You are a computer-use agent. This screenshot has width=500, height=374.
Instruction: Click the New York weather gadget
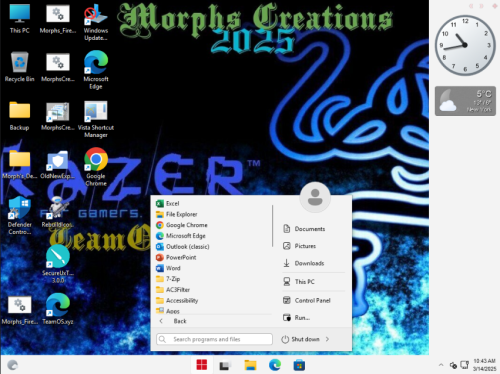[x=465, y=101]
